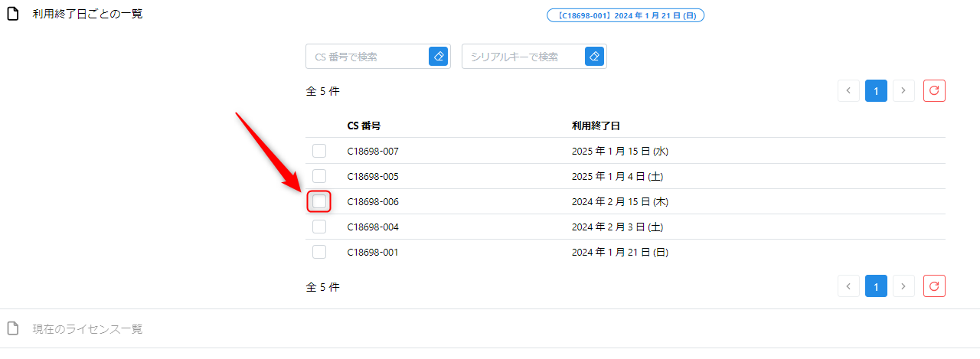Select page 1 in bottom pagination
Viewport: 980px width, 359px height.
click(876, 286)
